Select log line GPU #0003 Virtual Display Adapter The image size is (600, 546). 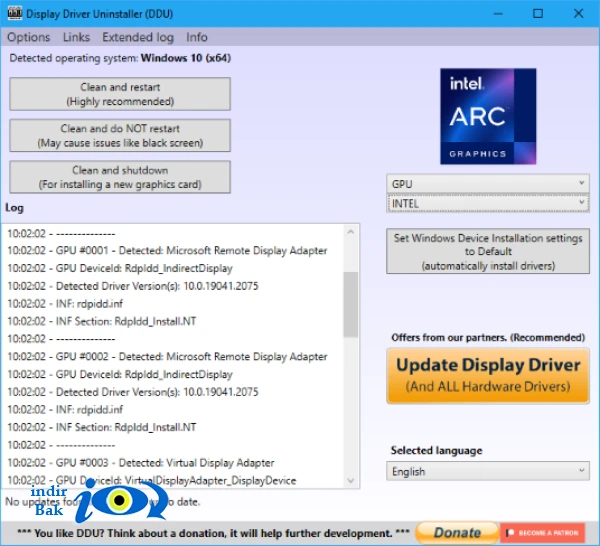pos(141,463)
